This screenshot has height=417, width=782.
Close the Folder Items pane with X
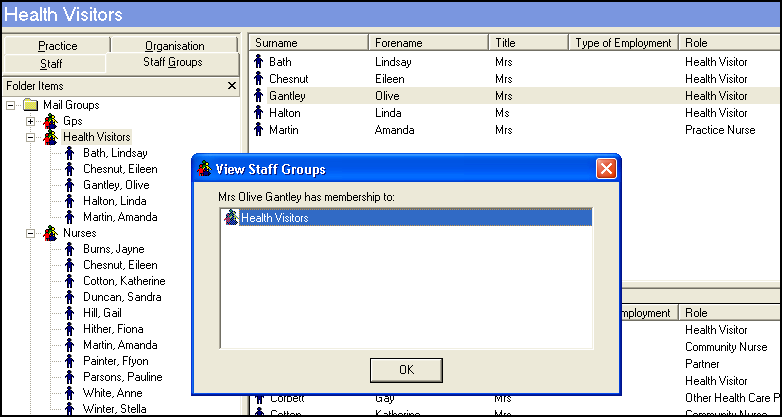[x=231, y=86]
